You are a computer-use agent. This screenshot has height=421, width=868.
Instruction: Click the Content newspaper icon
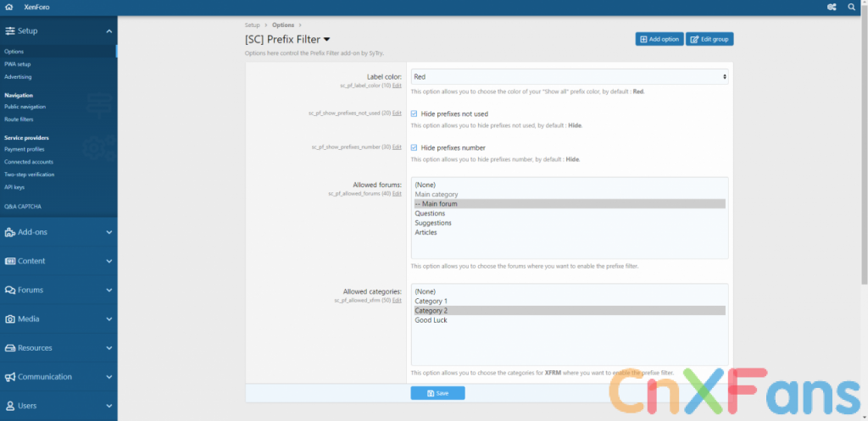[x=9, y=261]
